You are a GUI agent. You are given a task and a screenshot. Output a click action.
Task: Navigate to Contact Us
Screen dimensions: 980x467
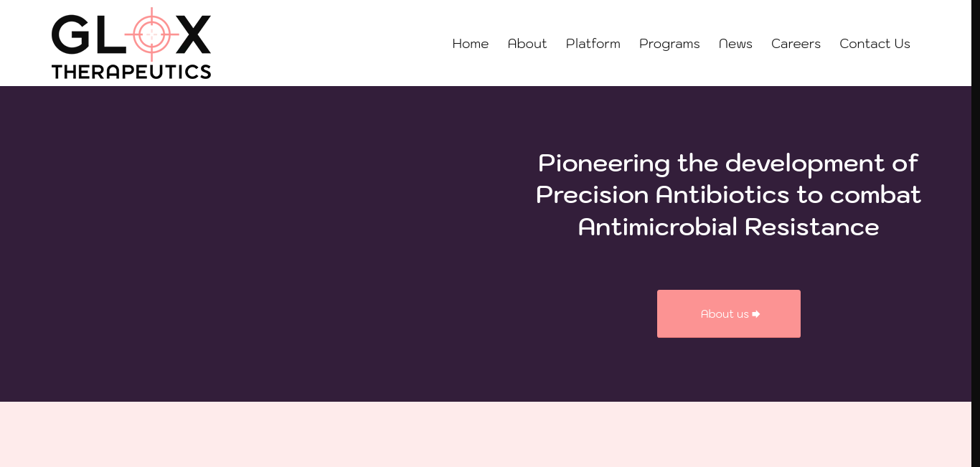tap(875, 44)
